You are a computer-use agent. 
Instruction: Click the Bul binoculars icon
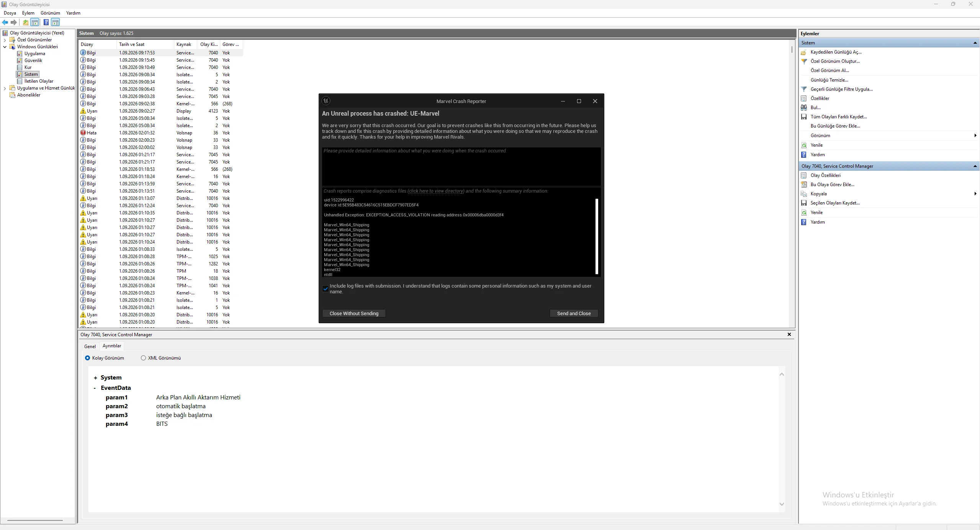(x=804, y=108)
